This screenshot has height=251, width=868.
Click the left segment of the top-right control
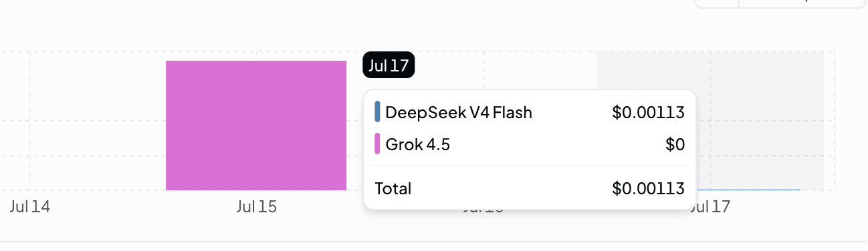click(x=717, y=3)
